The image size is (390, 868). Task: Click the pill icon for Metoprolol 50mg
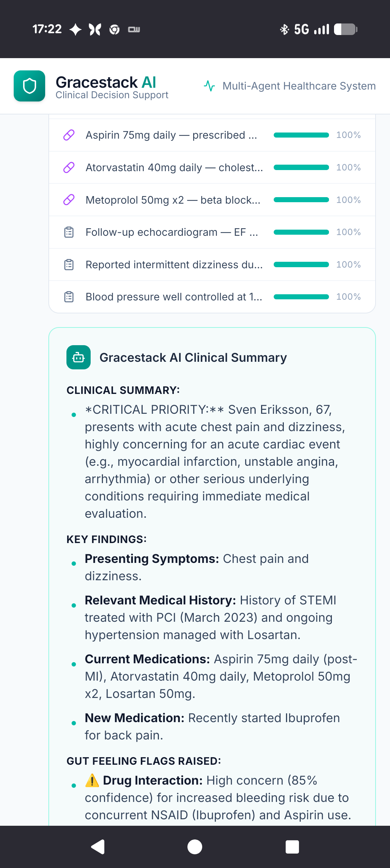69,200
